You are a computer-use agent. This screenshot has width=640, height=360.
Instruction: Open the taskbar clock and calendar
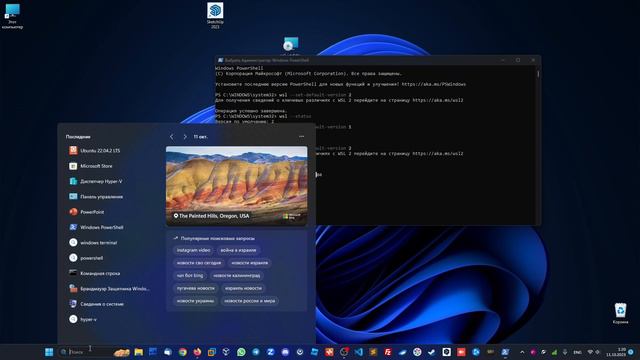click(616, 352)
